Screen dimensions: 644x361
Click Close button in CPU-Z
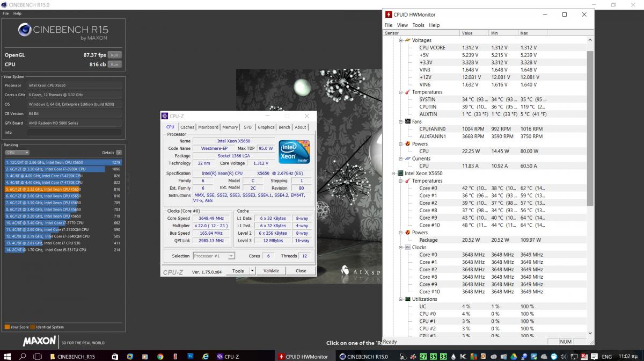point(301,271)
